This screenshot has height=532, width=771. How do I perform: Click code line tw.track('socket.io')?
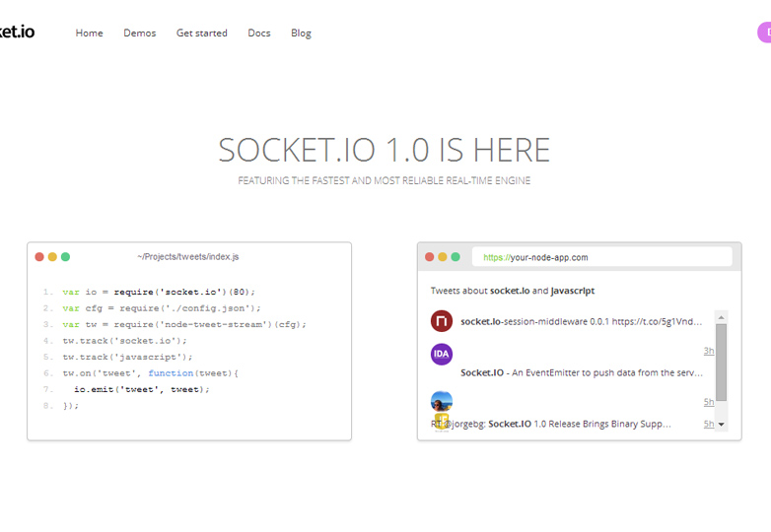(125, 341)
